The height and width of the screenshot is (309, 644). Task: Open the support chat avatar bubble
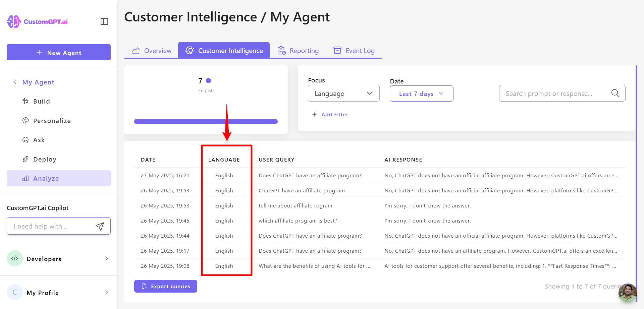coord(628,293)
